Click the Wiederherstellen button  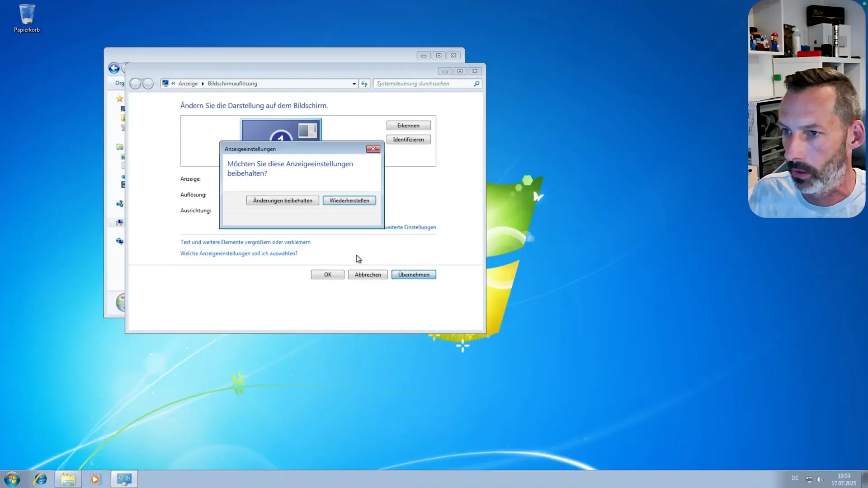349,201
